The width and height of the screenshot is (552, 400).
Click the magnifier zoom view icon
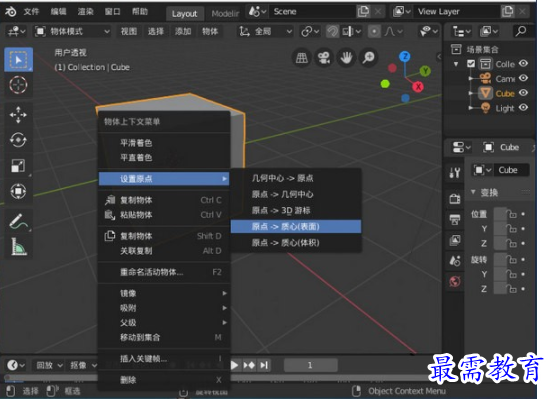pos(369,58)
